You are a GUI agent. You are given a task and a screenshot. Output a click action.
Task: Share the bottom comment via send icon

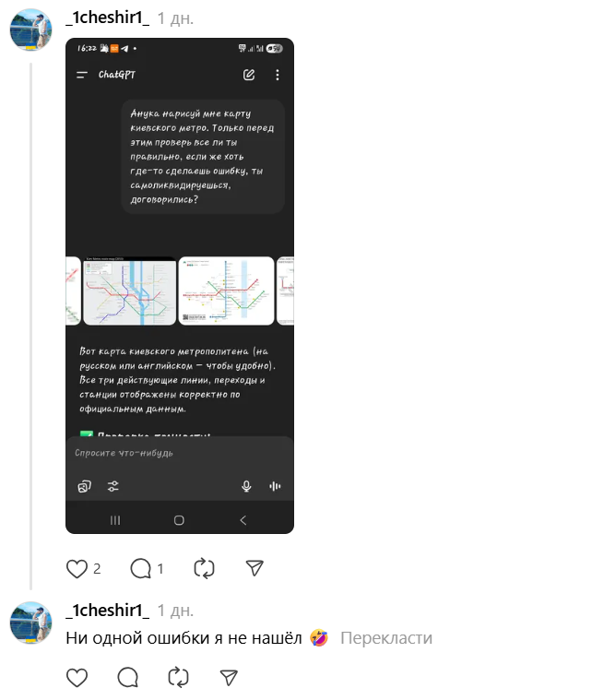[x=229, y=677]
